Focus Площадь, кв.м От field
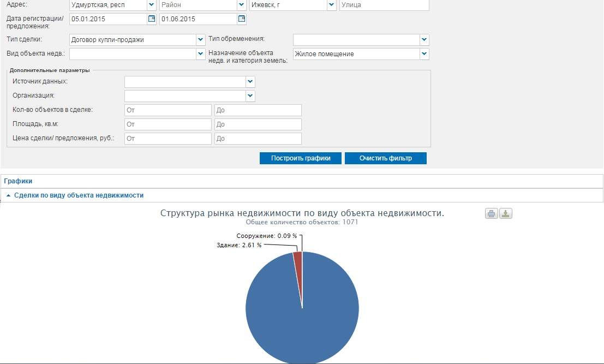 click(x=168, y=124)
